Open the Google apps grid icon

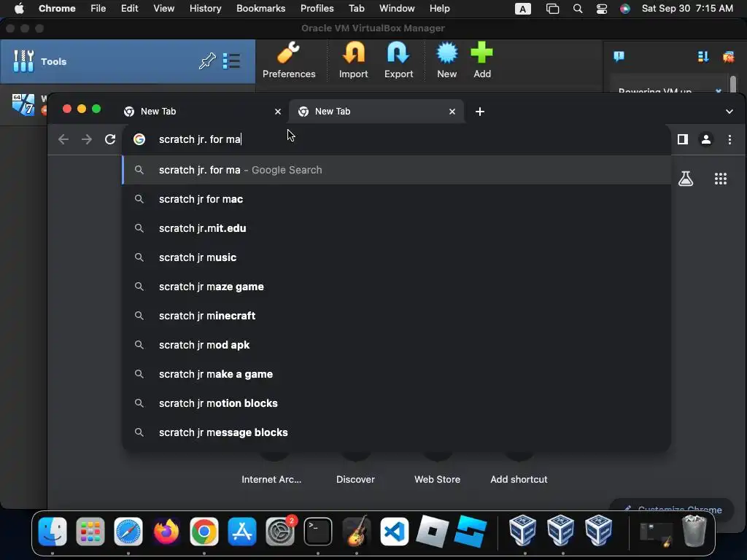click(x=720, y=179)
